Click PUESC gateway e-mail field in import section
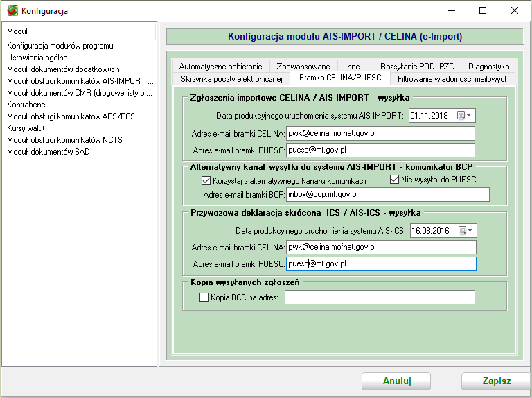This screenshot has height=398, width=532. (x=380, y=150)
